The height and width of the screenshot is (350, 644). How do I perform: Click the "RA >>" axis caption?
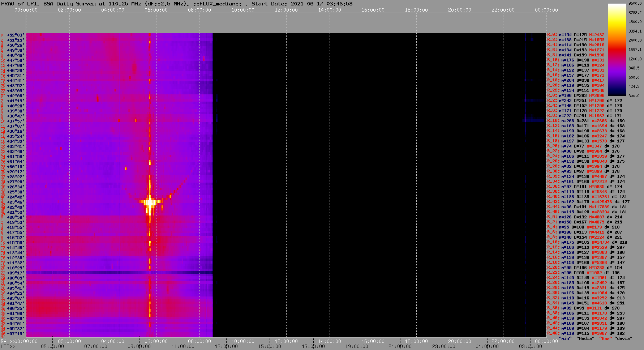(x=7, y=341)
